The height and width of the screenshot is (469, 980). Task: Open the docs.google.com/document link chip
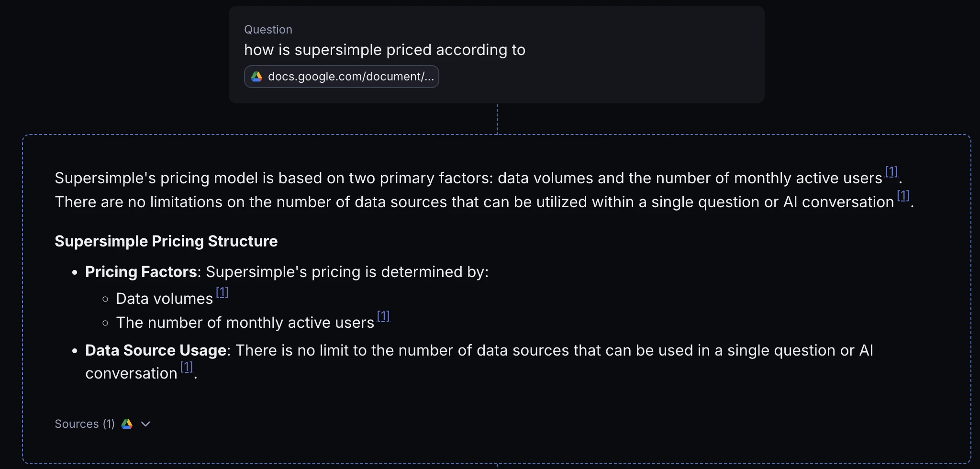pyautogui.click(x=350, y=77)
